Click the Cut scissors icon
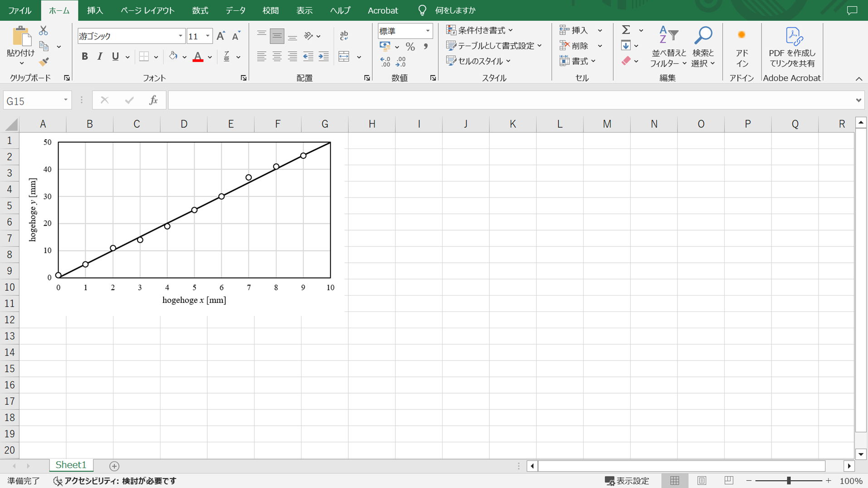The image size is (868, 488). [x=44, y=30]
